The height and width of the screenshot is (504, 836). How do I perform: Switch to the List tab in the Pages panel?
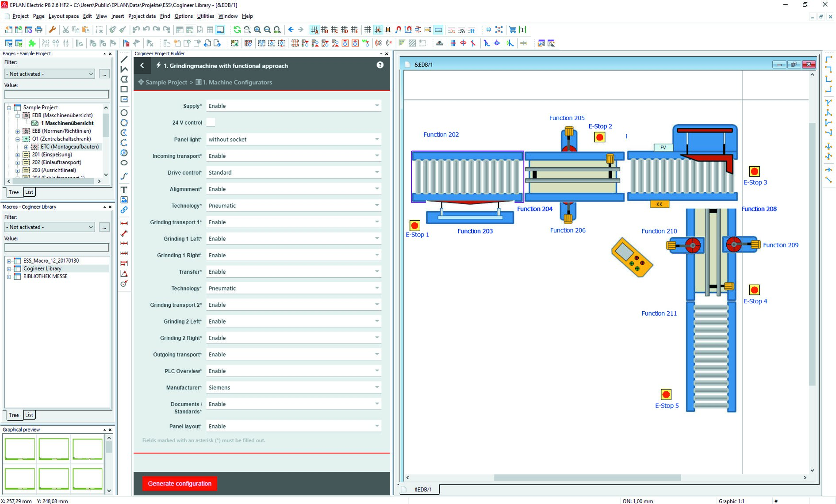pyautogui.click(x=29, y=191)
